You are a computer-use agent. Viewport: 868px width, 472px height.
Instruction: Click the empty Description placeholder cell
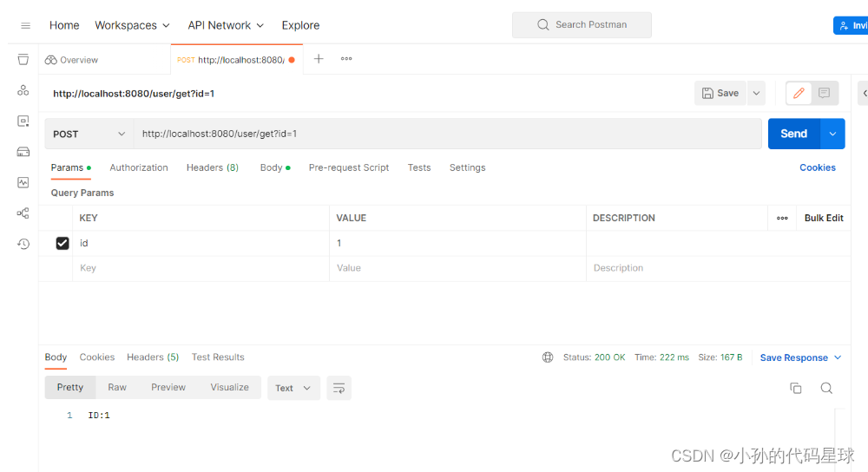tap(718, 268)
